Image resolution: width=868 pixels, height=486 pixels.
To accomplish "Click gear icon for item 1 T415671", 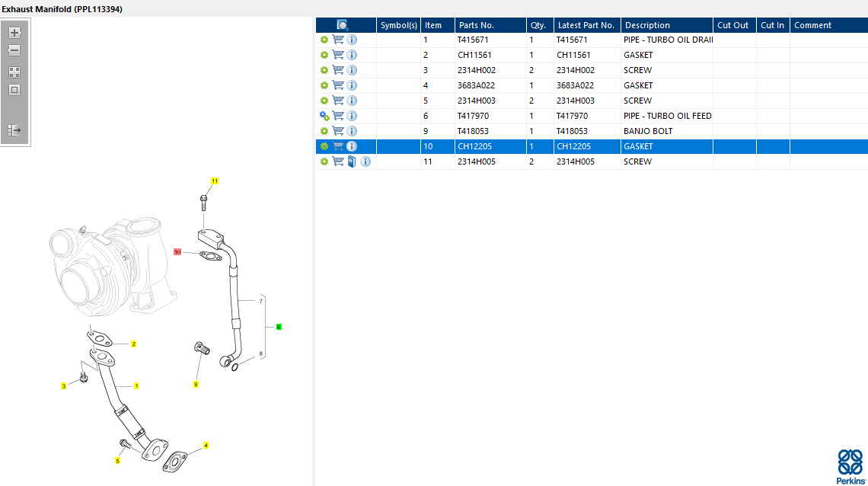I will (324, 40).
